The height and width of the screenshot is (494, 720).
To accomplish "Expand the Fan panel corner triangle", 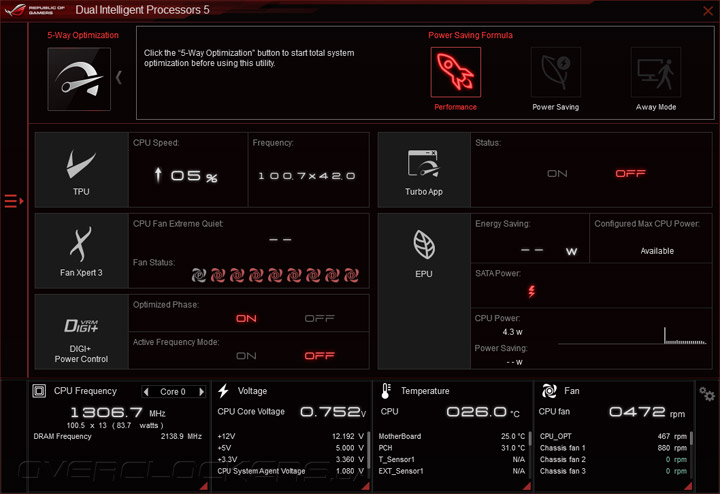I will [688, 486].
